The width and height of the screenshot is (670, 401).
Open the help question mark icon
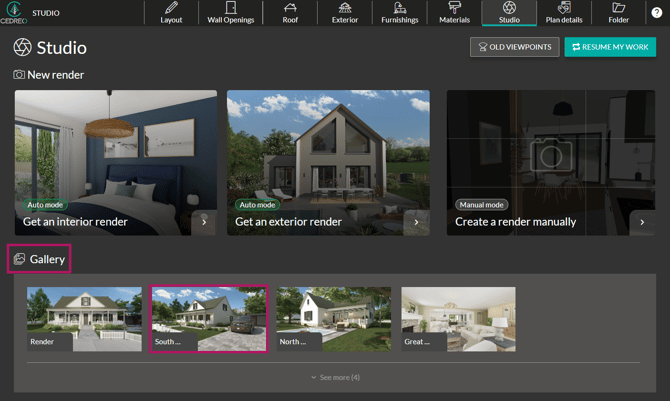[657, 13]
